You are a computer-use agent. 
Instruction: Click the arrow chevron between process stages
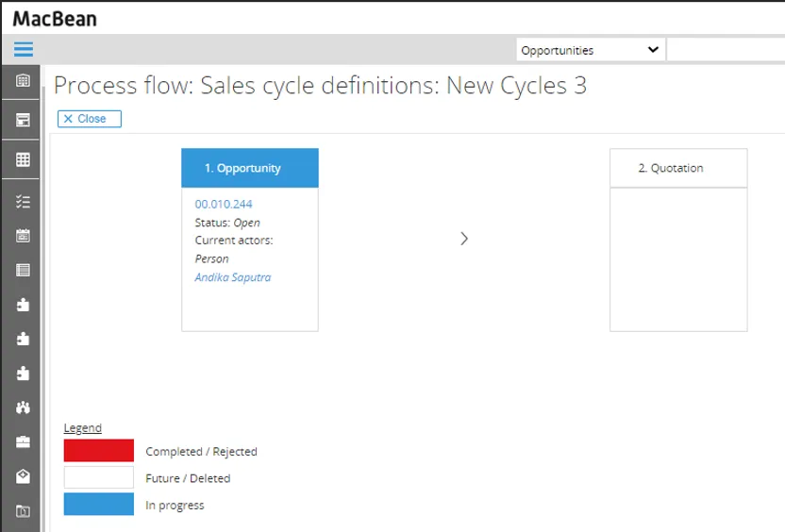pyautogui.click(x=464, y=239)
